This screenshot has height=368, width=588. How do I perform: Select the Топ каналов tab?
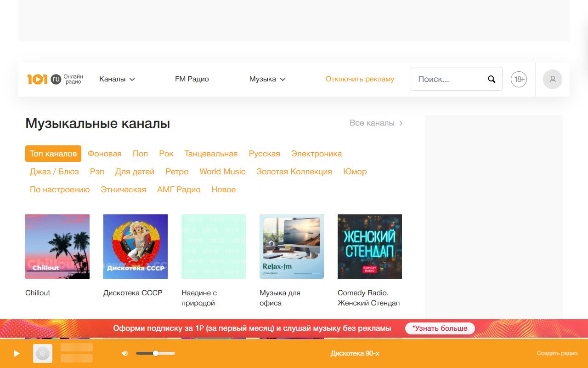(53, 154)
